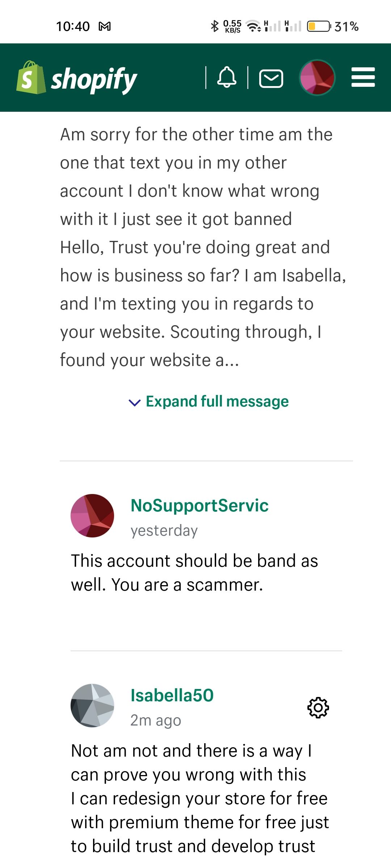Image resolution: width=391 pixels, height=868 pixels.
Task: Open the NoSupportServic username link
Action: (199, 506)
